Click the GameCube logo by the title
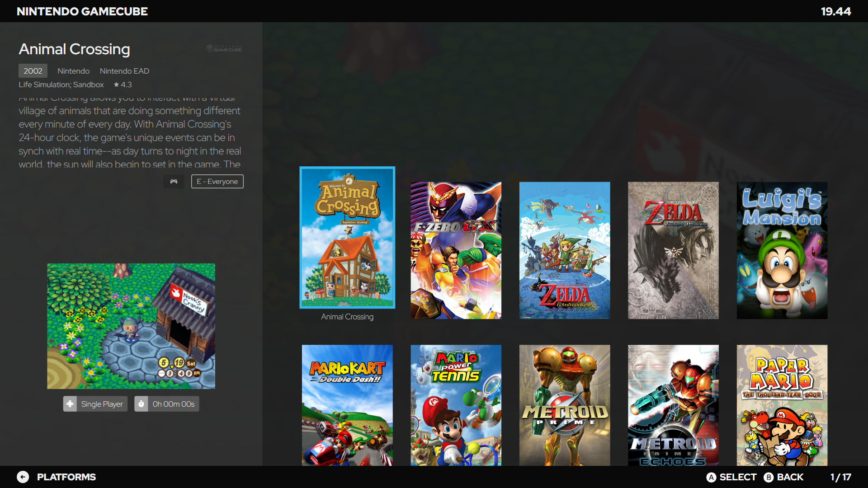Viewport: 868px width, 488px height. pos(225,48)
